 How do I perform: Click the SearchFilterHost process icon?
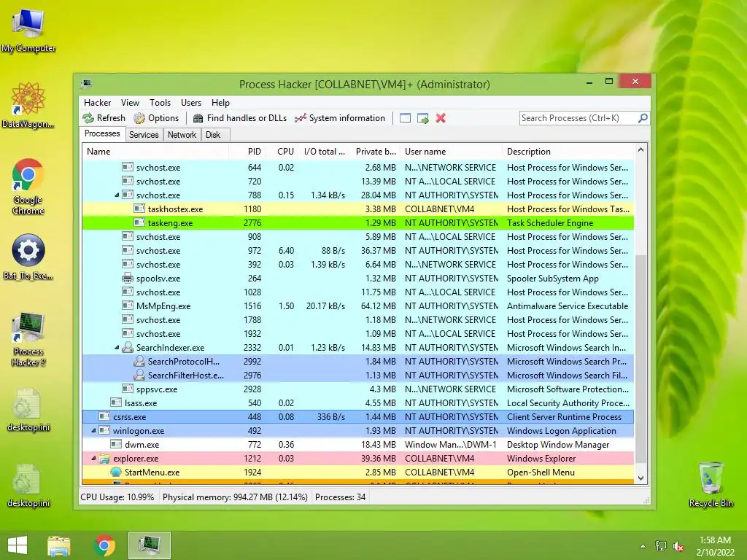[x=139, y=375]
